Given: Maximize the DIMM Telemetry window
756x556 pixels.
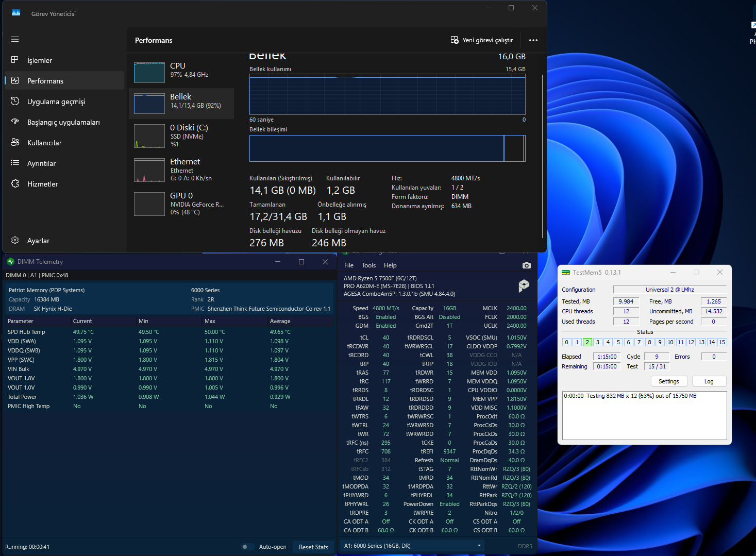Looking at the screenshot, I should (301, 262).
